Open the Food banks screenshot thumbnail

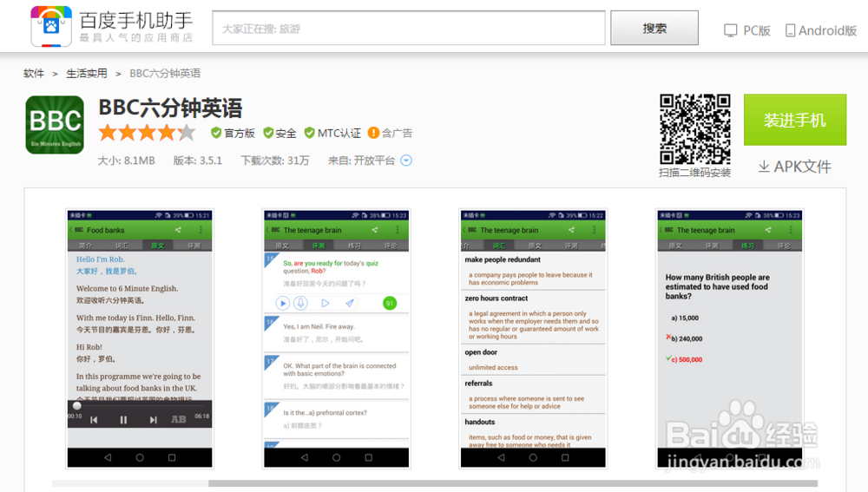pos(140,338)
